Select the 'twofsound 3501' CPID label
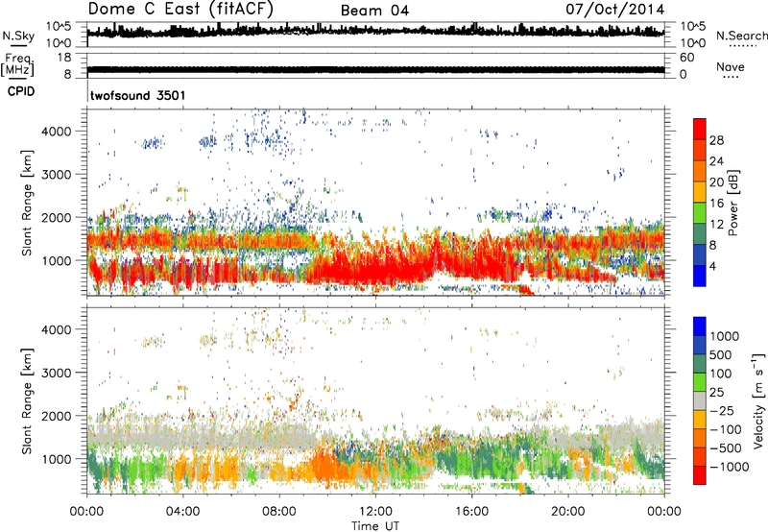Viewport: 768px width, 532px height. (x=137, y=95)
